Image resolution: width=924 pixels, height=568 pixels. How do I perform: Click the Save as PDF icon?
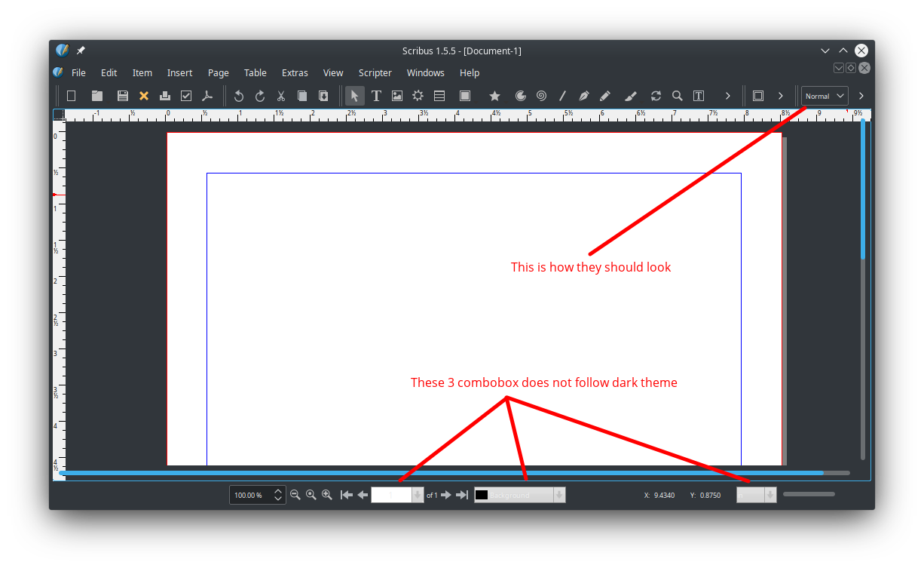(x=207, y=96)
